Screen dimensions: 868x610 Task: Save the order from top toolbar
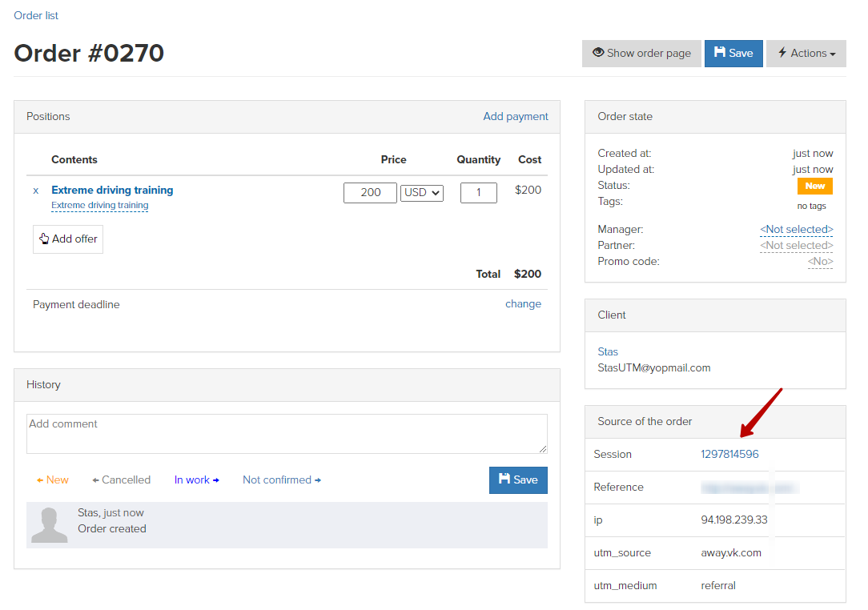733,54
